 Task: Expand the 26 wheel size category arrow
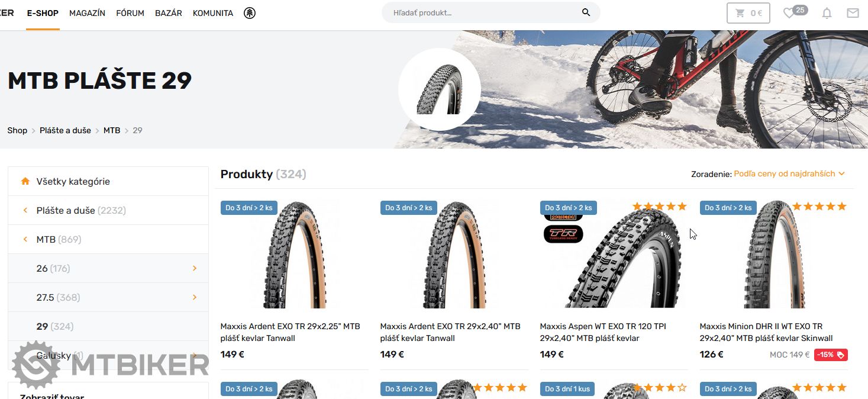click(x=195, y=268)
